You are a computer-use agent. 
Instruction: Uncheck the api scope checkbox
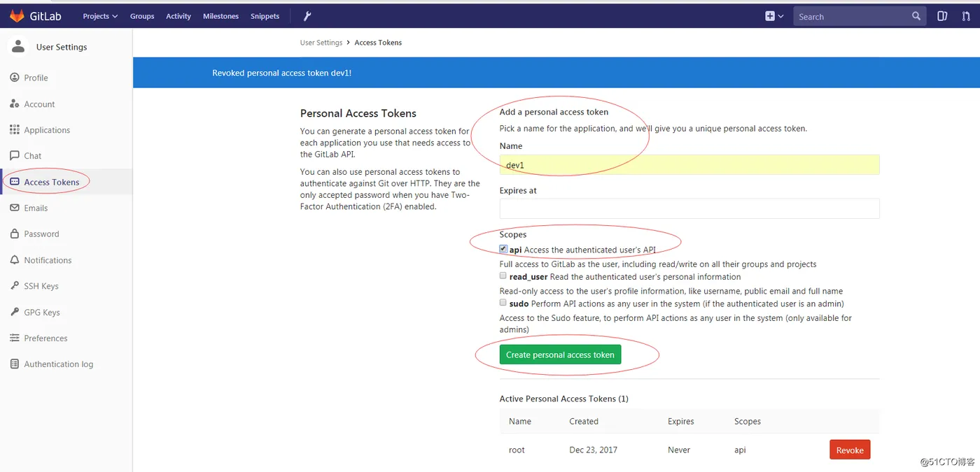[503, 249]
